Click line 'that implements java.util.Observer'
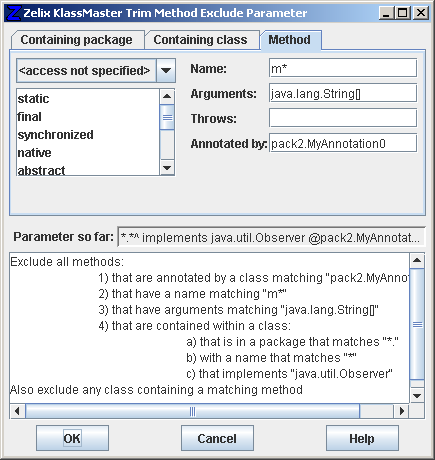The height and width of the screenshot is (460, 435). 289,374
